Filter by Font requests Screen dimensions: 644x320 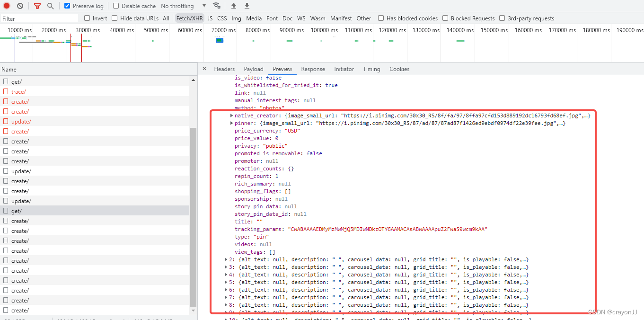click(272, 18)
